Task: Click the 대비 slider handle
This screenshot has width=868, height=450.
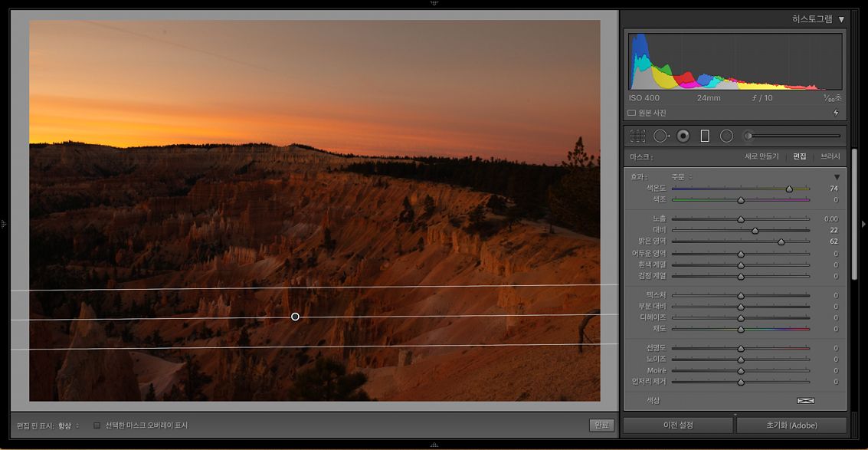Action: pos(755,231)
